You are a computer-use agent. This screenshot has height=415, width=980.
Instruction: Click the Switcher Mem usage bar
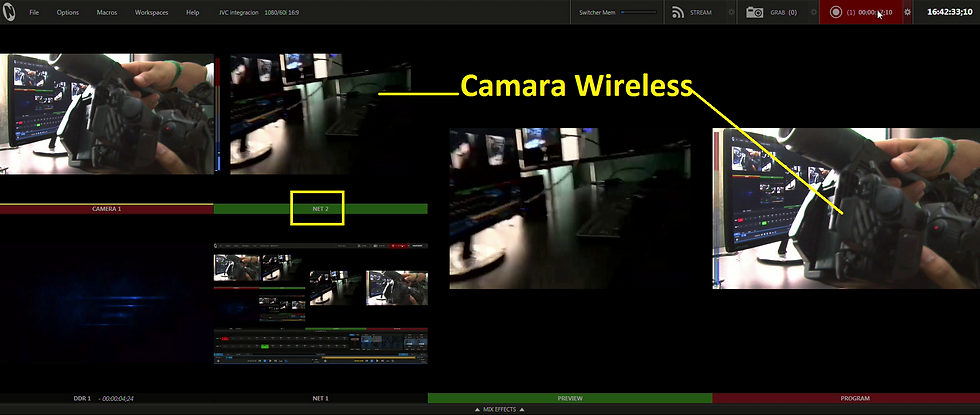638,12
